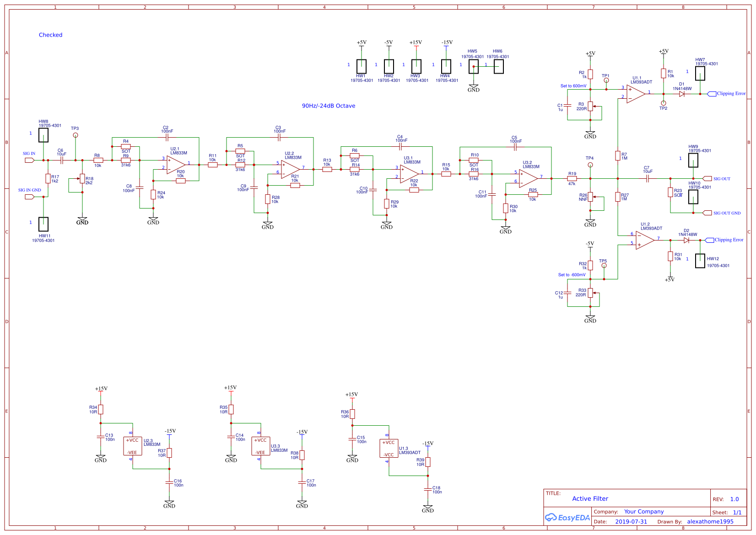This screenshot has width=756, height=535.
Task: Click test point TP5 circle
Action: pos(604,265)
